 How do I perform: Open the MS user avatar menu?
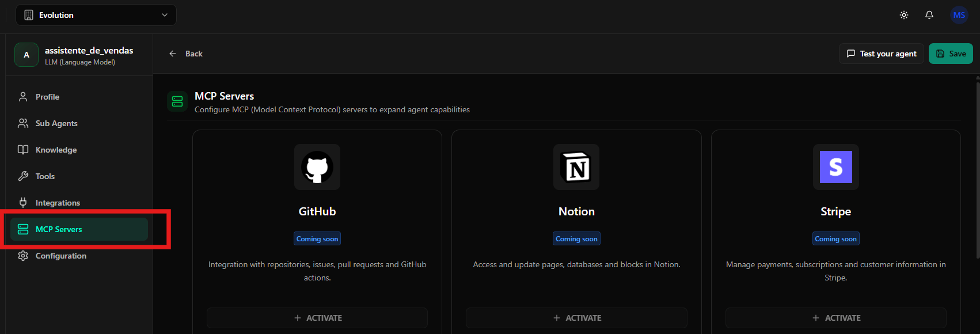click(959, 15)
